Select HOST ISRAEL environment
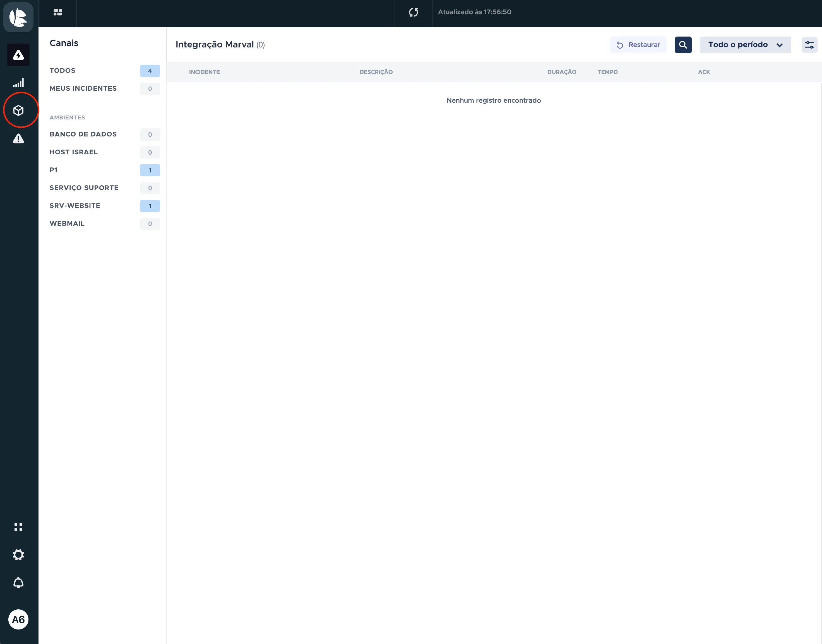Image resolution: width=822 pixels, height=644 pixels. (x=105, y=152)
